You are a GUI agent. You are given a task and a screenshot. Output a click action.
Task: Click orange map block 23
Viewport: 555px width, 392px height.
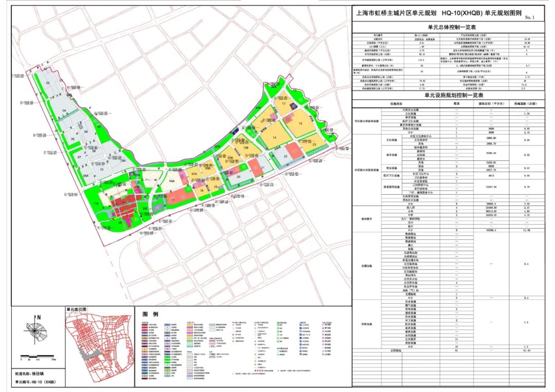pos(314,144)
